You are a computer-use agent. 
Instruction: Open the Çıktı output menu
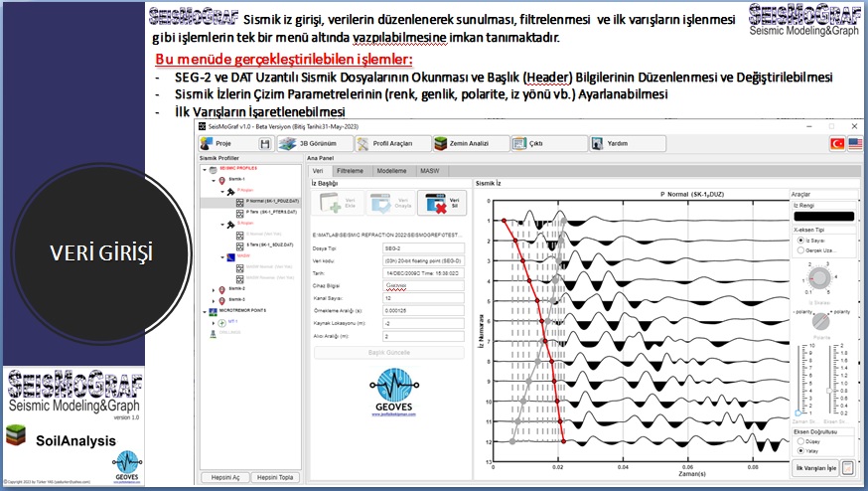pyautogui.click(x=548, y=143)
